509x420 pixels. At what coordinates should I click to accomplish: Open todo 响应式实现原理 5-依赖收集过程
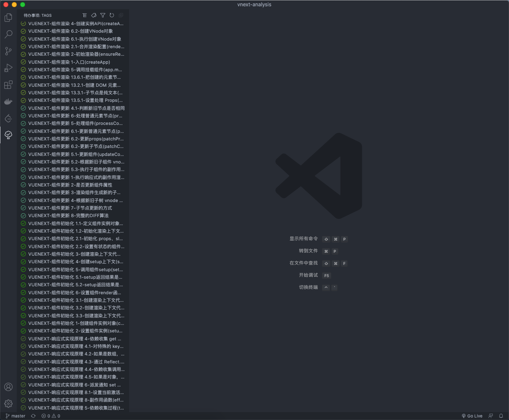pyautogui.click(x=73, y=408)
